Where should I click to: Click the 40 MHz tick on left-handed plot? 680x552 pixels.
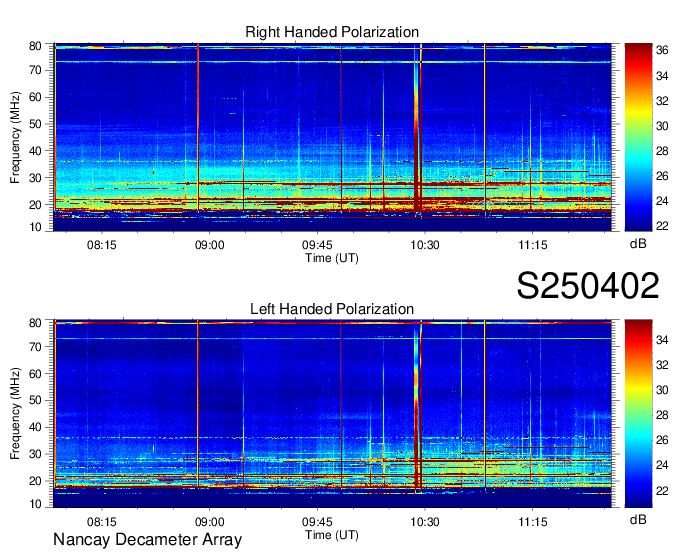[x=35, y=427]
